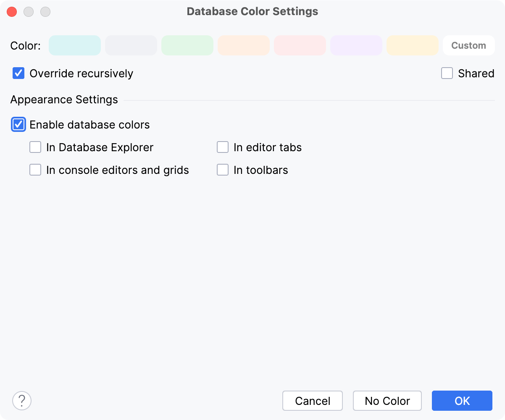
Task: Enable the Shared checkbox
Action: coord(447,73)
